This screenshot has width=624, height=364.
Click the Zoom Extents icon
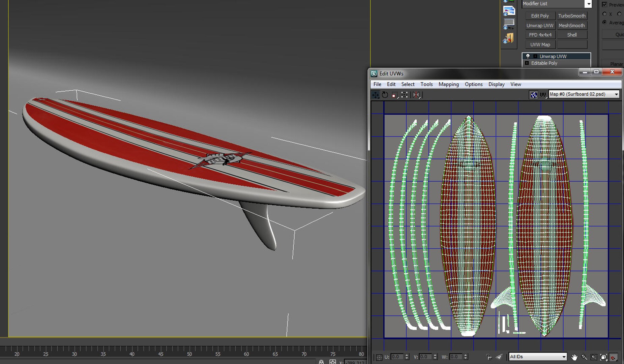pos(603,357)
